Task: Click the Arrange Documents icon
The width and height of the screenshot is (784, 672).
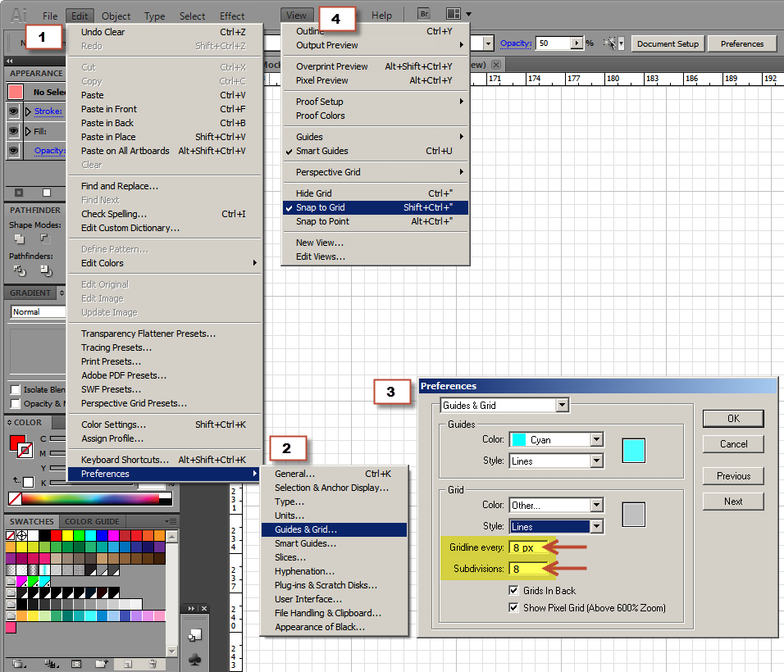Action: tap(454, 14)
